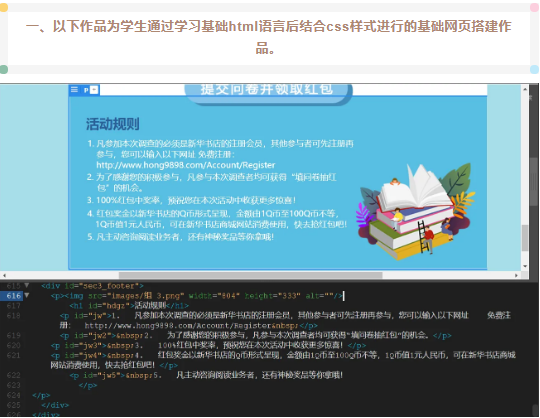Screen dimensions: 540x418
Task: Select the p tag badge on element display
Action: point(86,90)
